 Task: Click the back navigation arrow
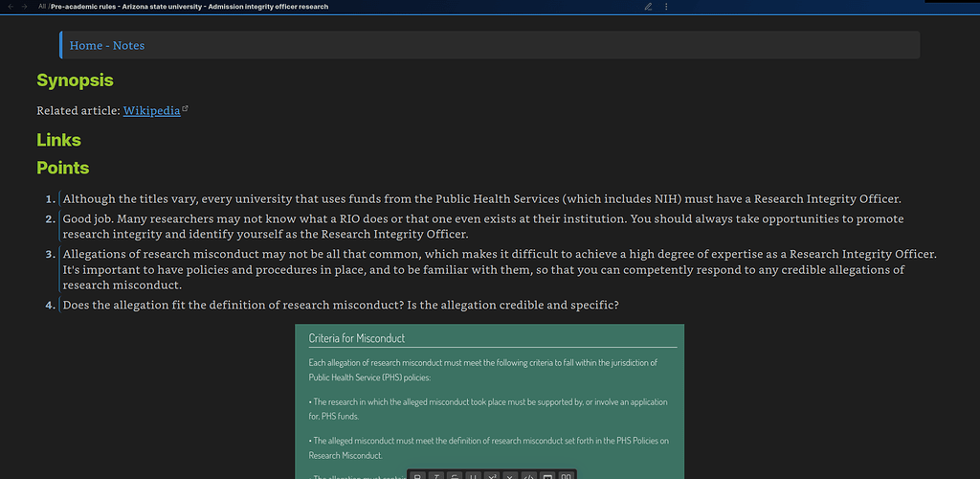pos(10,7)
